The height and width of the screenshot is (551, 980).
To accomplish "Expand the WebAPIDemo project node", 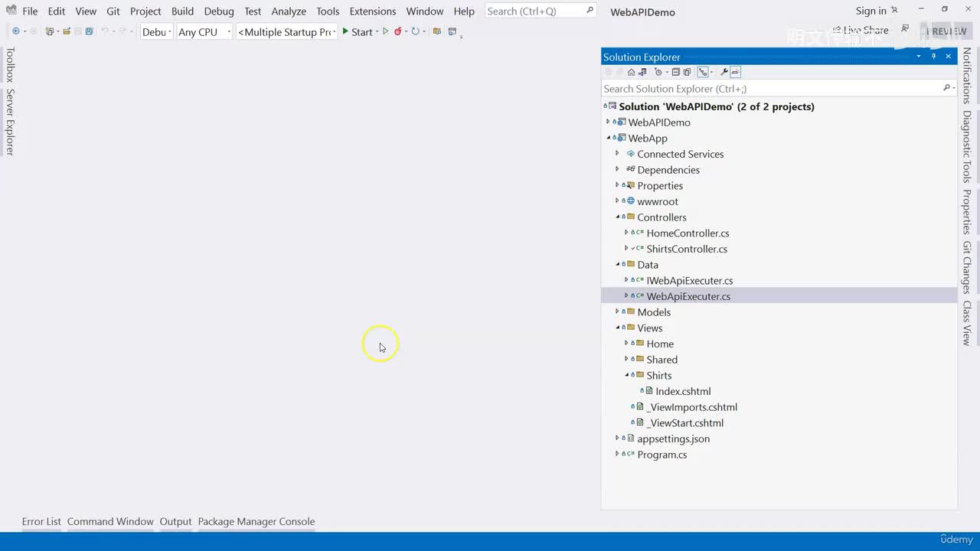I will (x=608, y=122).
